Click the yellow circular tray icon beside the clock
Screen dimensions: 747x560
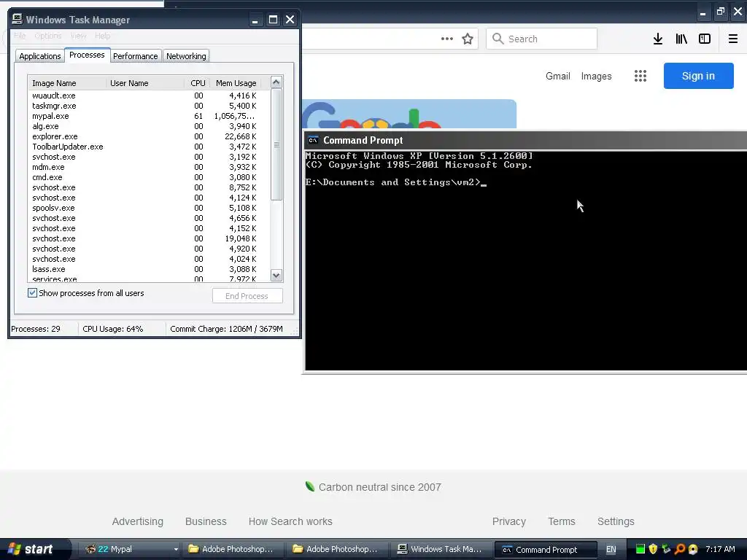pyautogui.click(x=693, y=549)
